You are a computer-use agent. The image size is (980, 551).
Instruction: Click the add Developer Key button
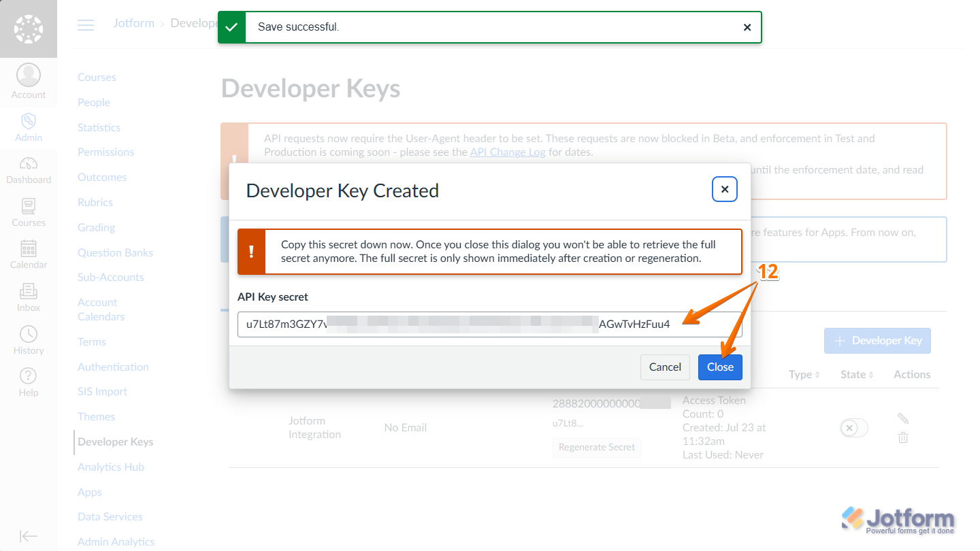click(x=877, y=340)
